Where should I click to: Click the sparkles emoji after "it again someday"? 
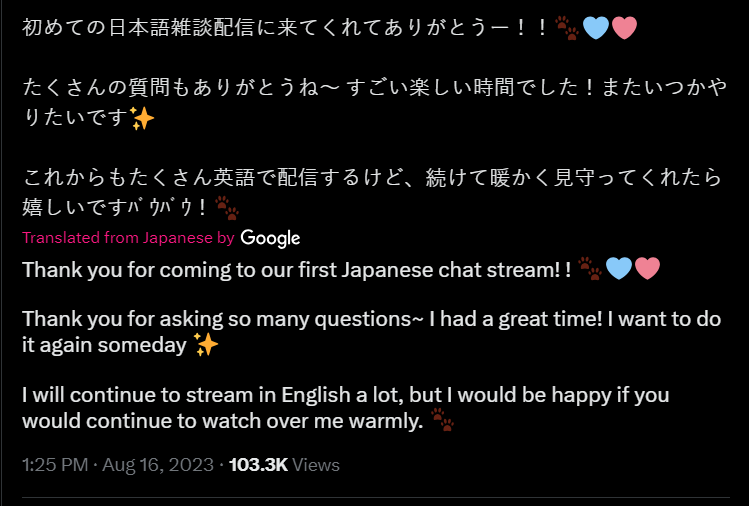206,346
